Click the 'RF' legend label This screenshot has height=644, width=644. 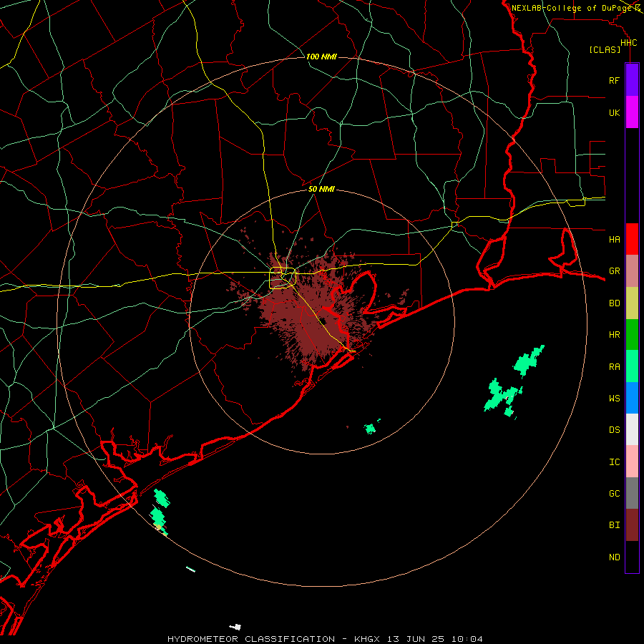click(614, 81)
